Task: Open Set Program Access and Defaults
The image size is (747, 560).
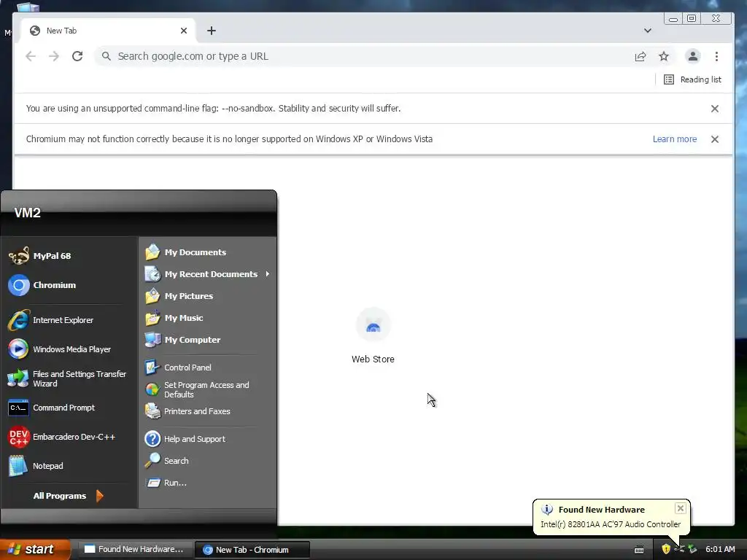Action: click(x=207, y=389)
